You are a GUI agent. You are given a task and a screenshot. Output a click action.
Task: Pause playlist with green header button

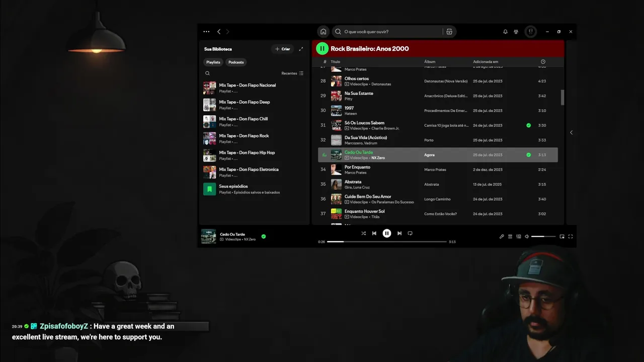tap(322, 48)
